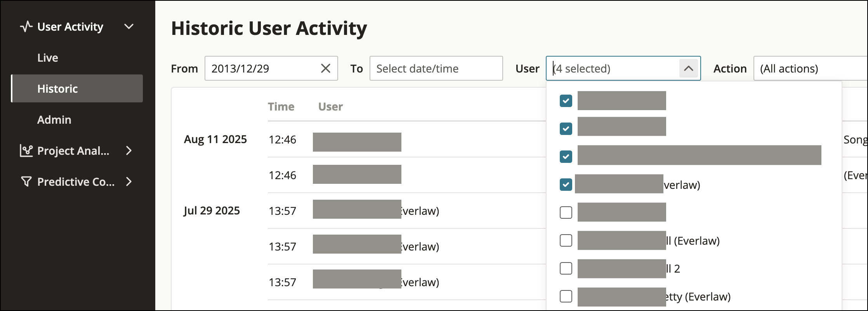This screenshot has width=868, height=311.
Task: Expand Predictive Coding sidebar chevron
Action: [129, 181]
